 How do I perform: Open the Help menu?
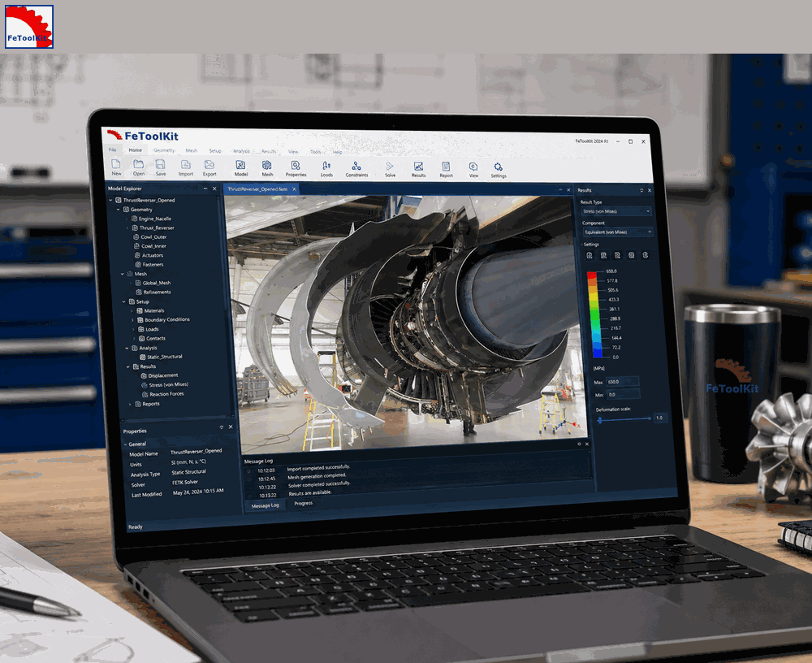pyautogui.click(x=338, y=152)
